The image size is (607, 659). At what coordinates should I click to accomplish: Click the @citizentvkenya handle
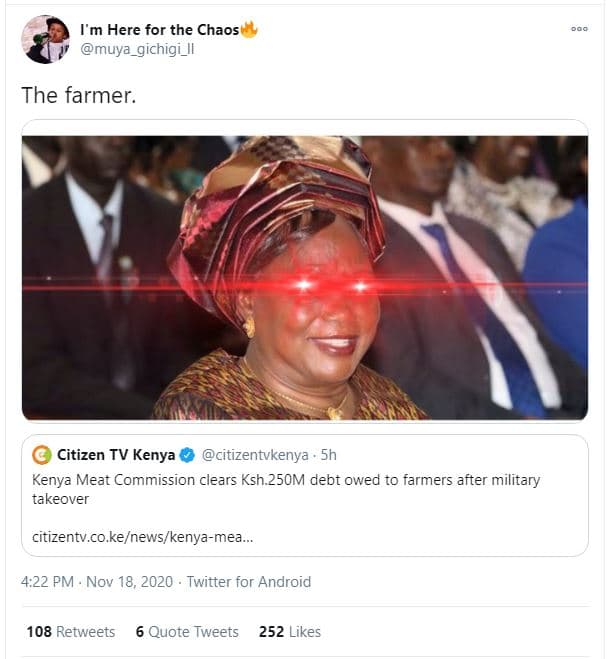(254, 455)
